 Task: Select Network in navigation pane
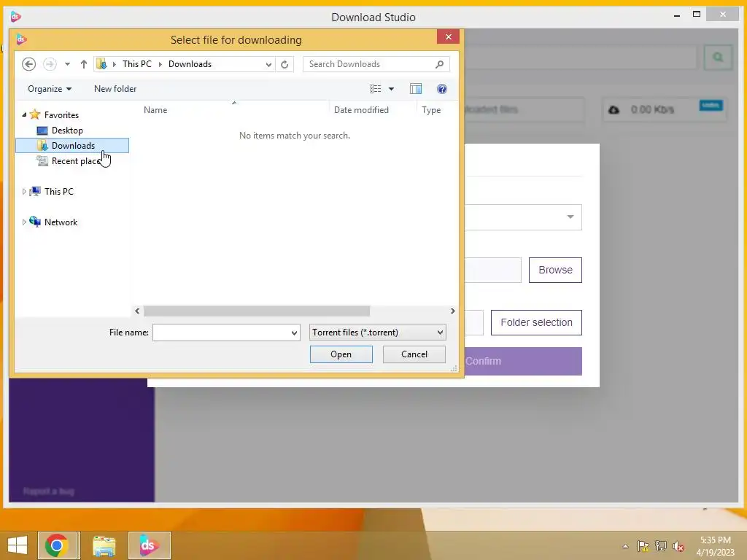click(61, 222)
